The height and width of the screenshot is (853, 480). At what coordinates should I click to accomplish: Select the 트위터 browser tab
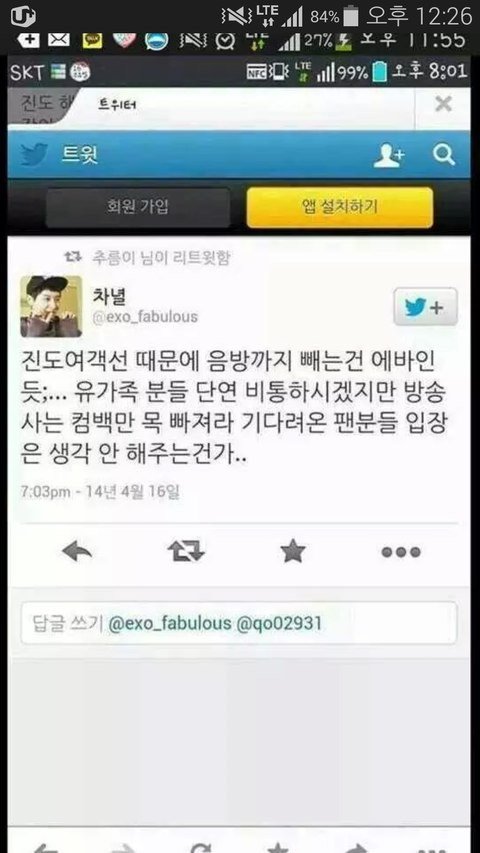[x=118, y=105]
